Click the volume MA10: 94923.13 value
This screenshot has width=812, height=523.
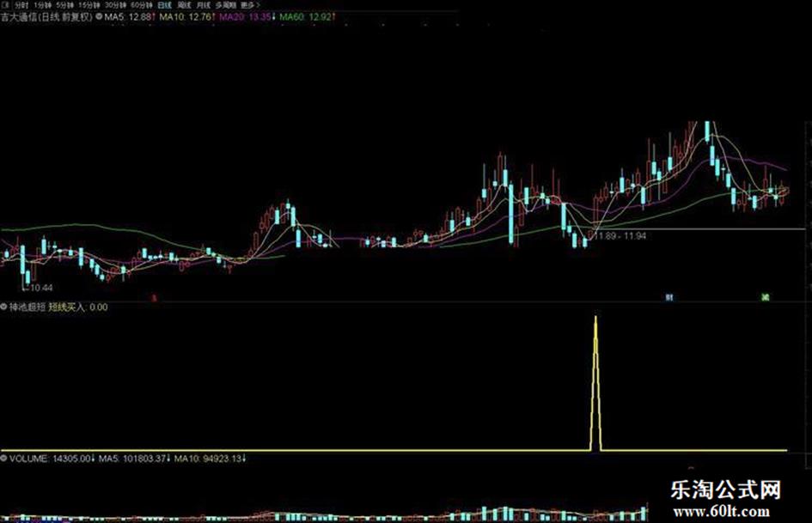(x=211, y=459)
